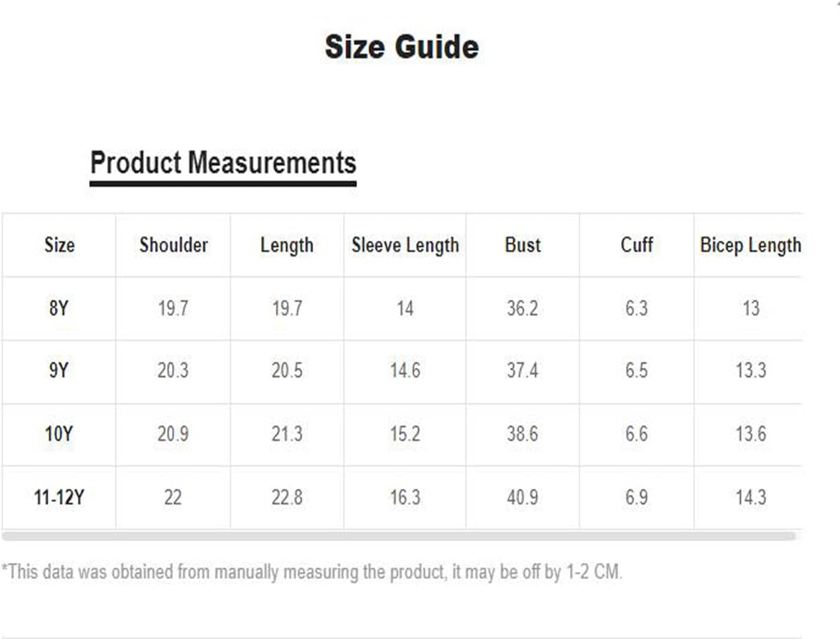Screen dimensions: 840x639
Task: Click the Cuff column header
Action: pos(636,245)
